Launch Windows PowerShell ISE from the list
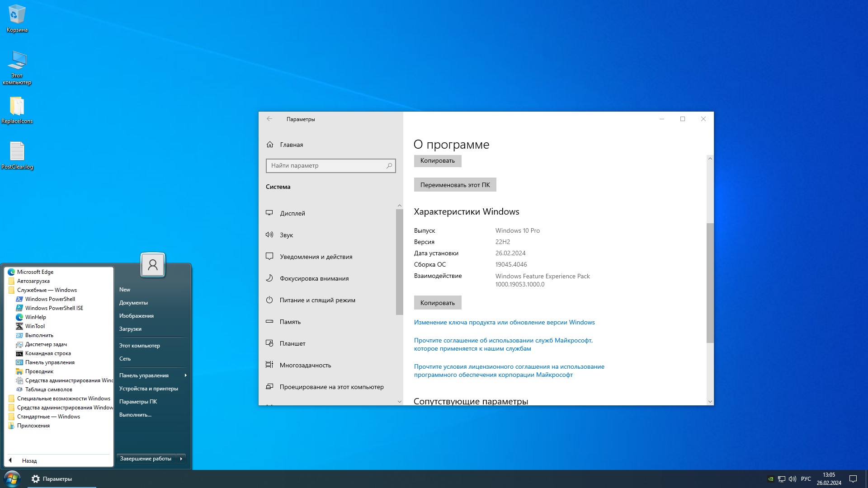 click(54, 308)
